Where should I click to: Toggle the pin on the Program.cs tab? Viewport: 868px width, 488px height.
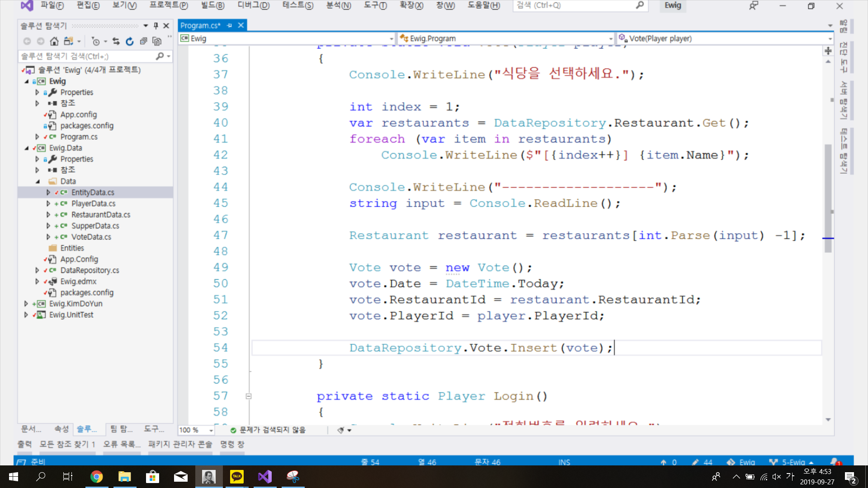click(x=230, y=25)
